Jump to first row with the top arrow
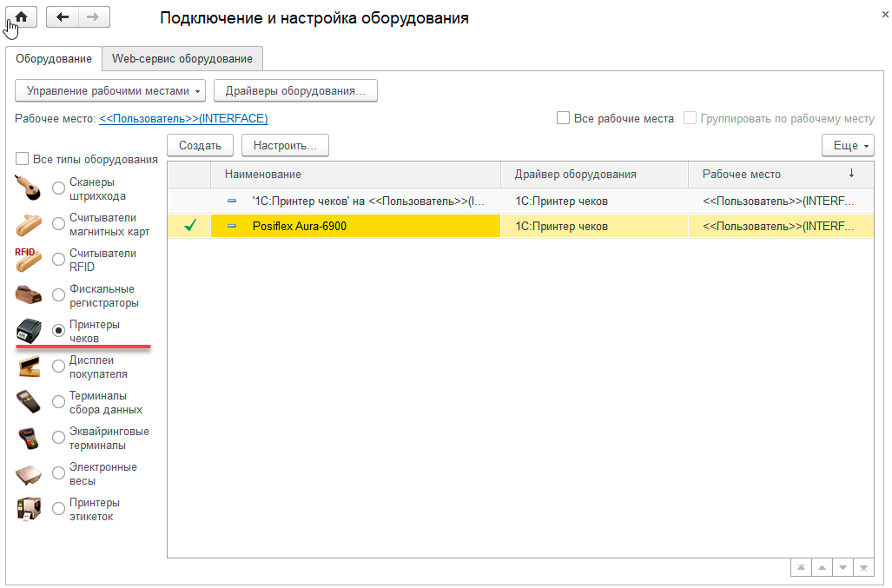892x588 pixels. (801, 567)
